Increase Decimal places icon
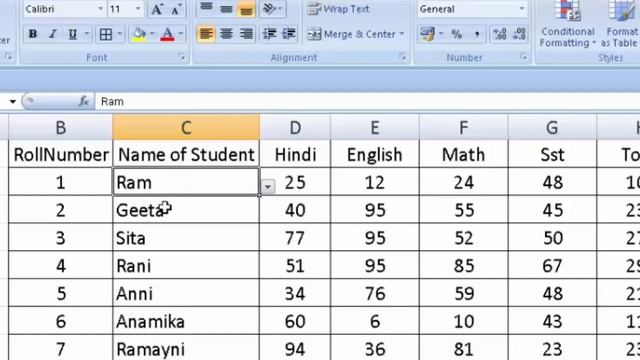 click(500, 34)
